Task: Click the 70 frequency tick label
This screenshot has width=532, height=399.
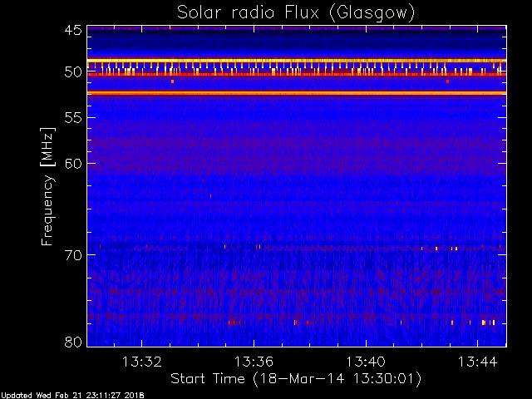Action: pyautogui.click(x=73, y=255)
